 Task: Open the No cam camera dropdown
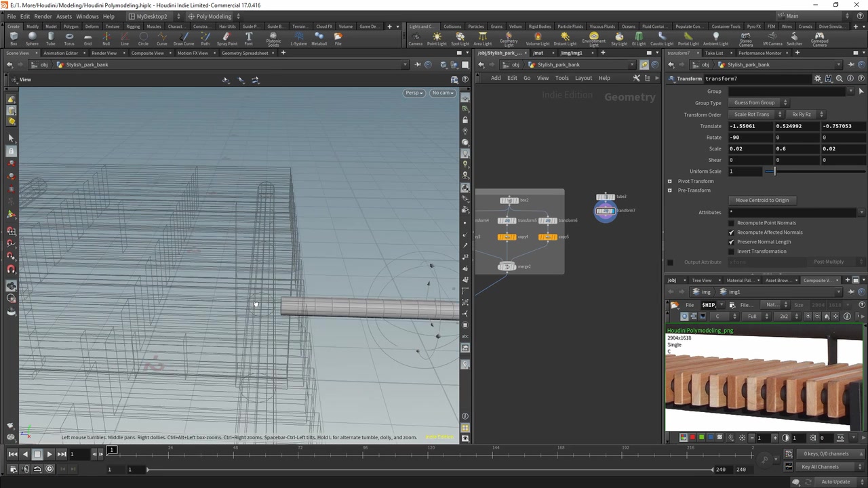click(443, 93)
